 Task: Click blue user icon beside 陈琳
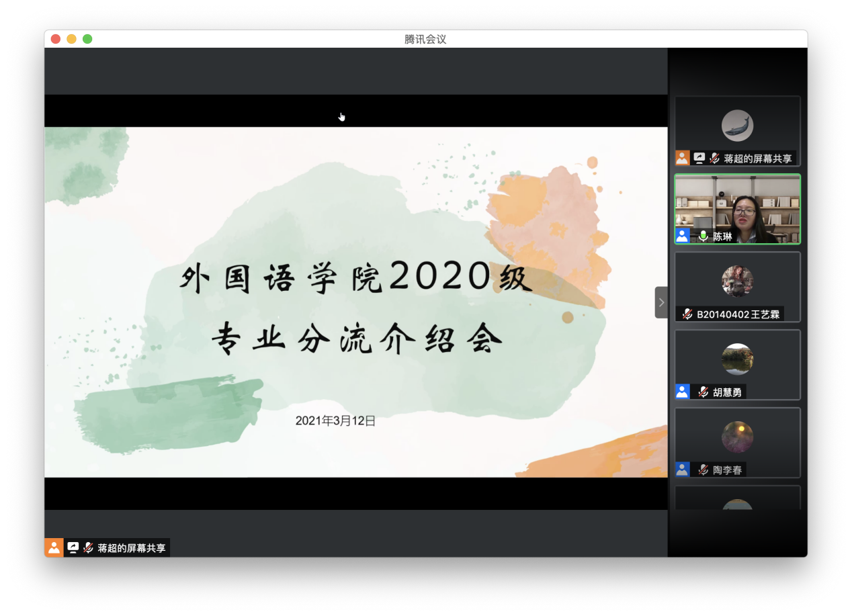(682, 236)
